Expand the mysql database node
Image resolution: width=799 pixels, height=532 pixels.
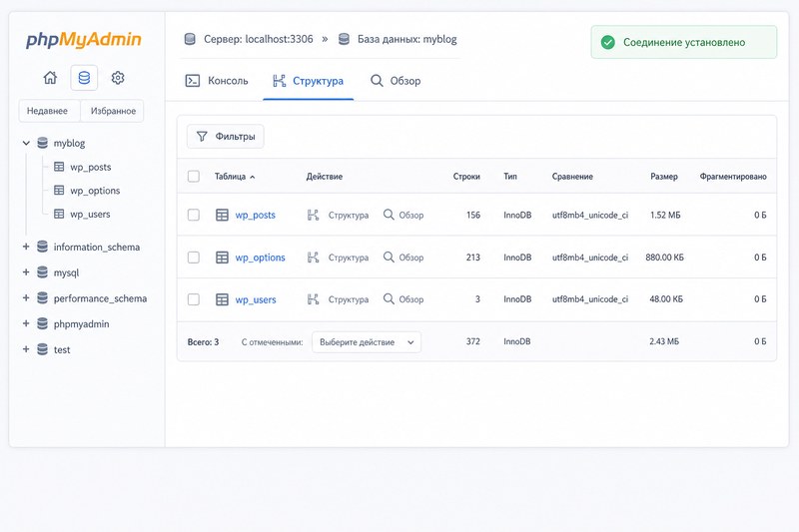click(26, 271)
